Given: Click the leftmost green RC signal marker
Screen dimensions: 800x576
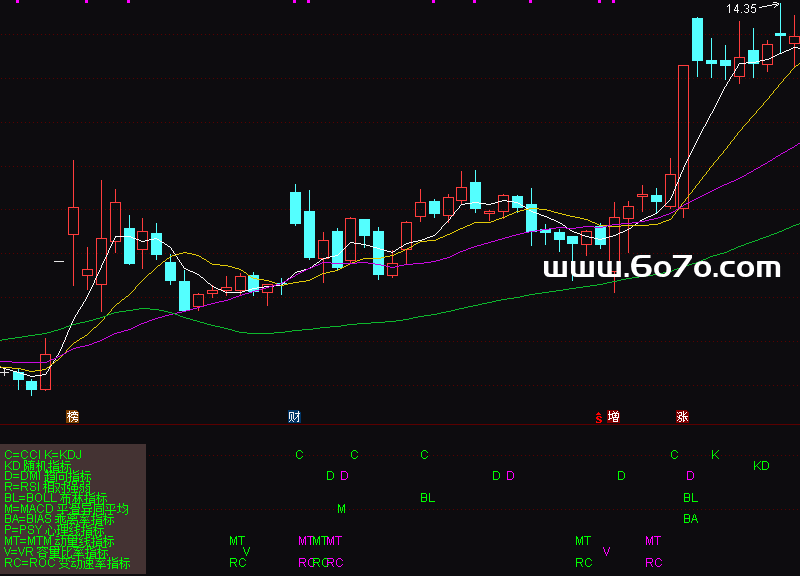Looking at the screenshot, I should click(237, 563).
